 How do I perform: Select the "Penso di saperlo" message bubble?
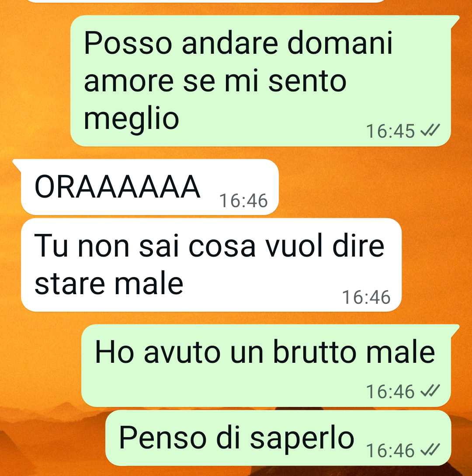278,438
